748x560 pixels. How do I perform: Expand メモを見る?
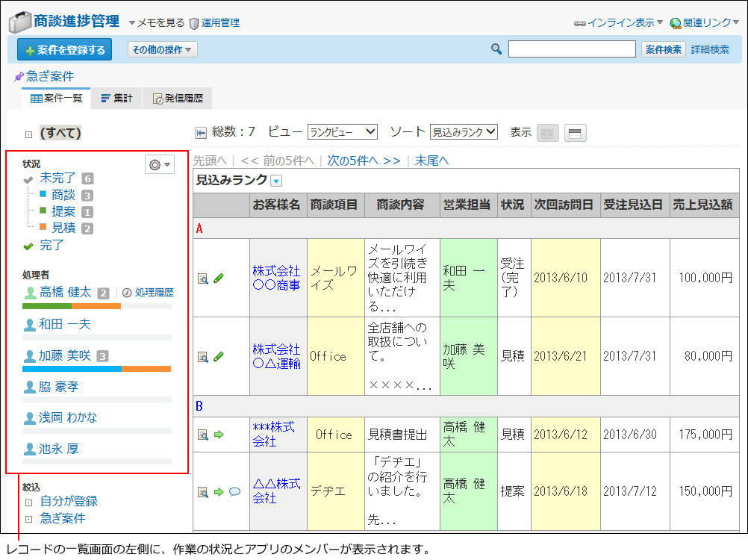click(157, 23)
